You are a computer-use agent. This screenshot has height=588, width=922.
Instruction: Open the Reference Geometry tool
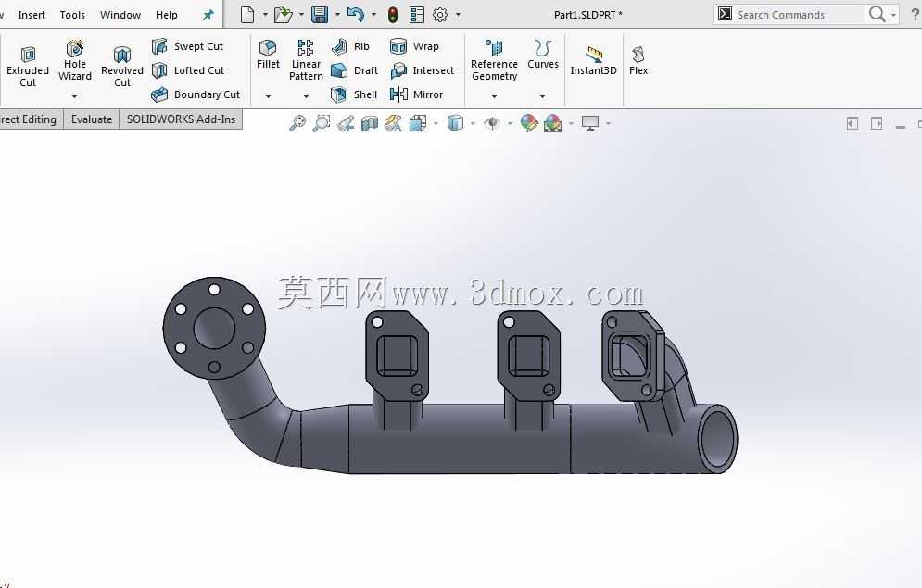[x=494, y=61]
